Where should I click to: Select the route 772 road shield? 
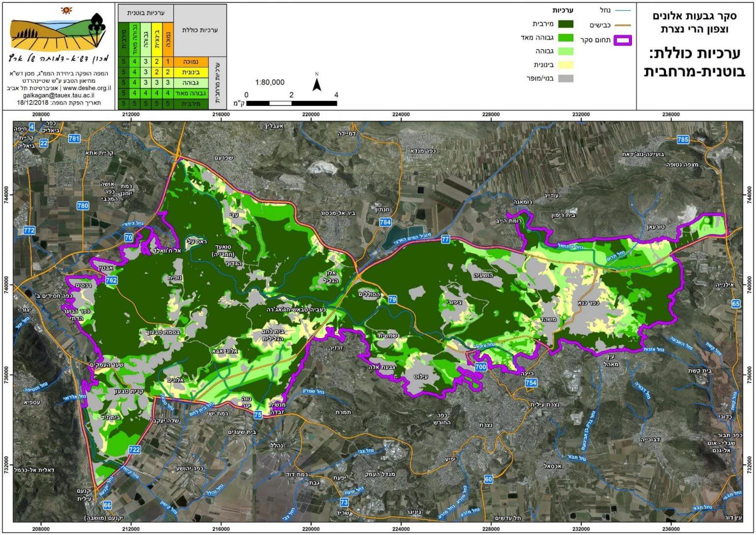[x=29, y=230]
